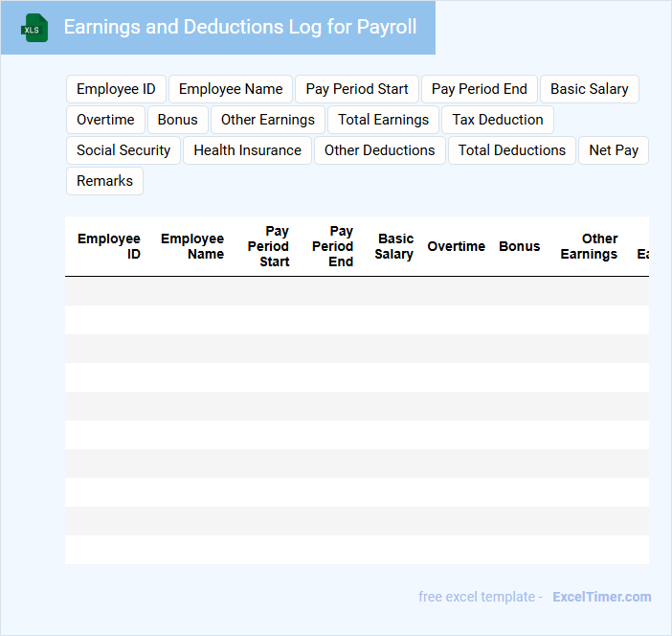Select the Total Earnings tag
The image size is (672, 636).
[x=383, y=120]
